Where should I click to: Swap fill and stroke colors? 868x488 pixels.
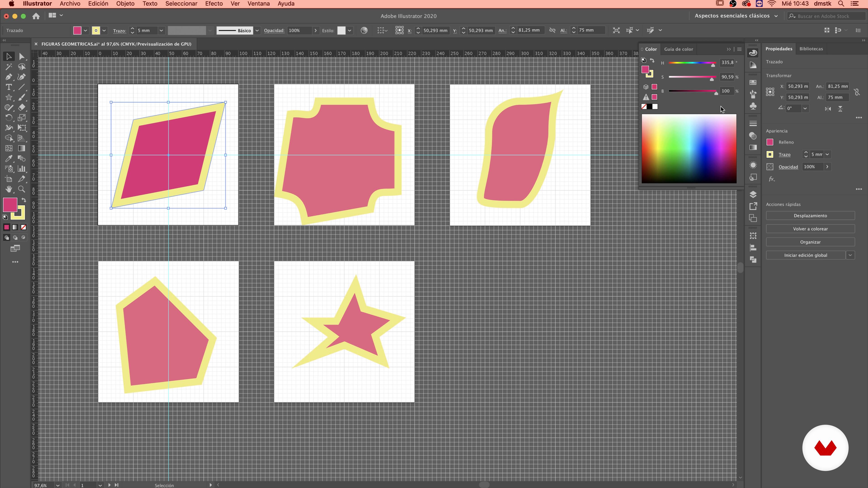pos(24,200)
